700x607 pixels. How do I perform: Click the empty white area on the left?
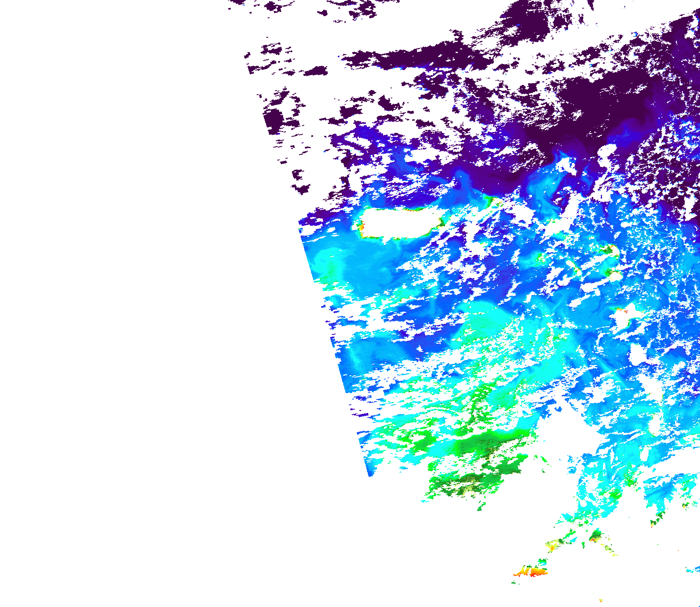tap(127, 297)
